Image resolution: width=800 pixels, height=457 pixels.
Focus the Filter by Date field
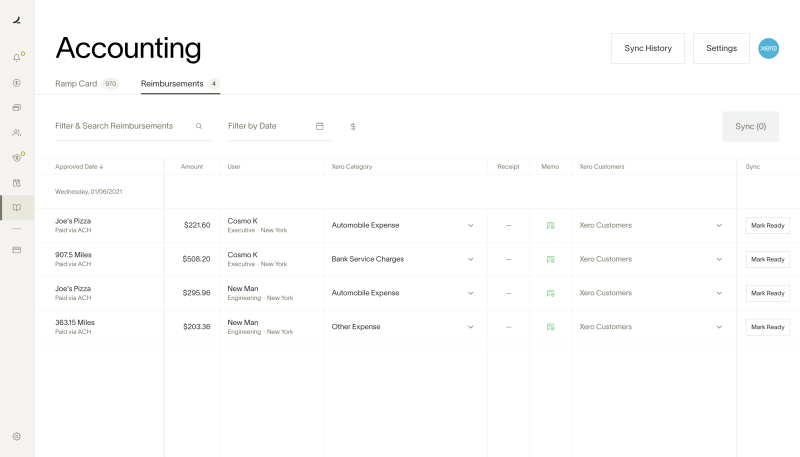[280, 126]
